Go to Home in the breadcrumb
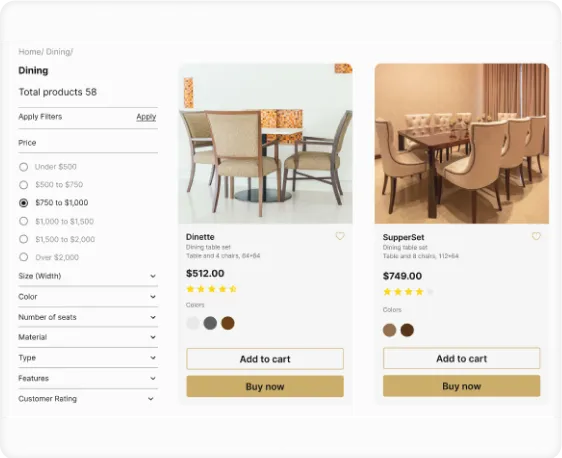 pyautogui.click(x=30, y=52)
